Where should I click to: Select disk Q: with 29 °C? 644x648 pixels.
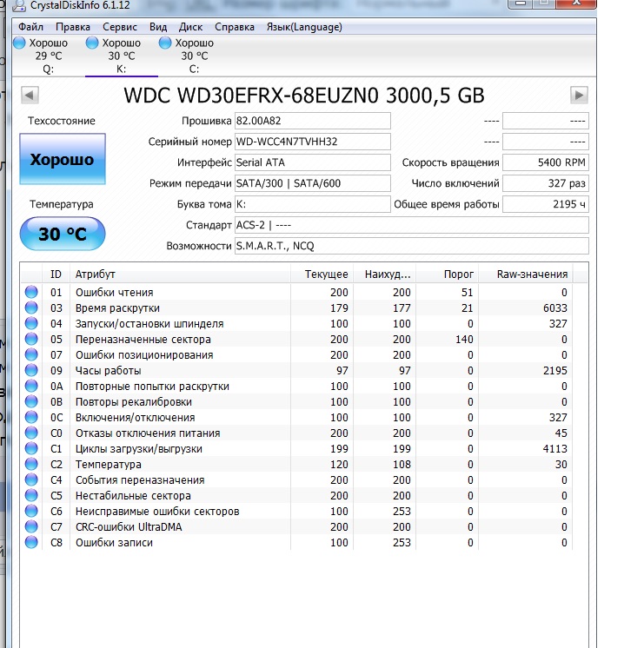click(48, 56)
